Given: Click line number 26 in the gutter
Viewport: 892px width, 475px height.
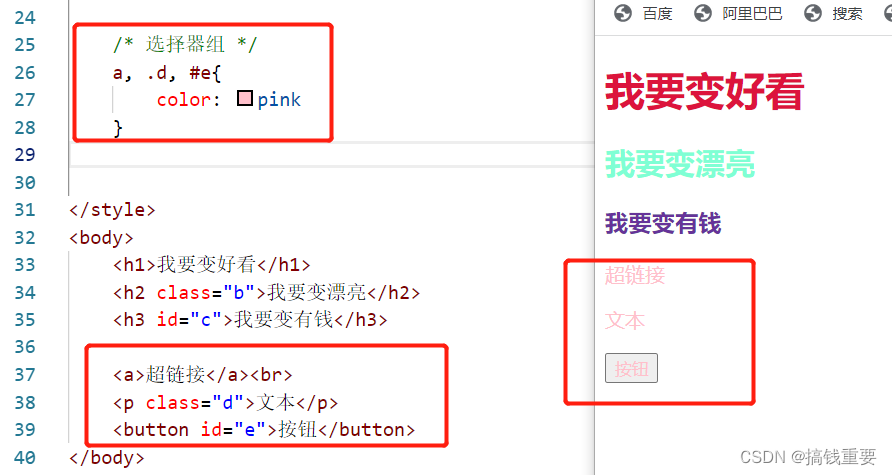Looking at the screenshot, I should 24,73.
